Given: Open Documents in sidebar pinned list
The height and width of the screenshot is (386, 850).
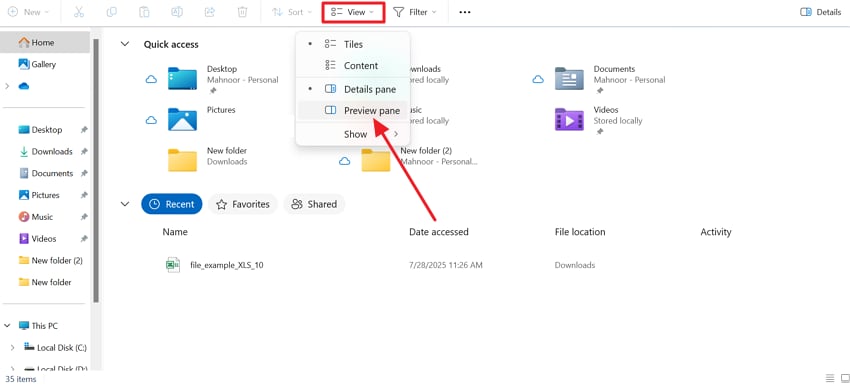Looking at the screenshot, I should (x=46, y=173).
